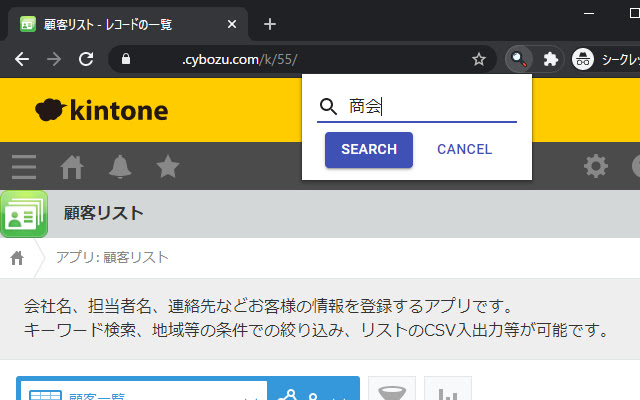Click the address bar URL
The width and height of the screenshot is (640, 400).
click(x=240, y=60)
